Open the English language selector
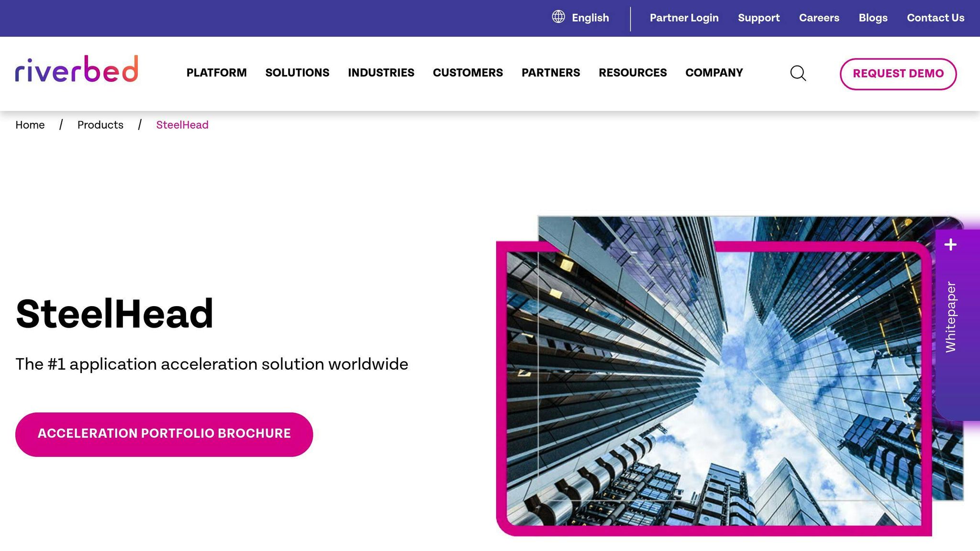980x551 pixels. 590,18
